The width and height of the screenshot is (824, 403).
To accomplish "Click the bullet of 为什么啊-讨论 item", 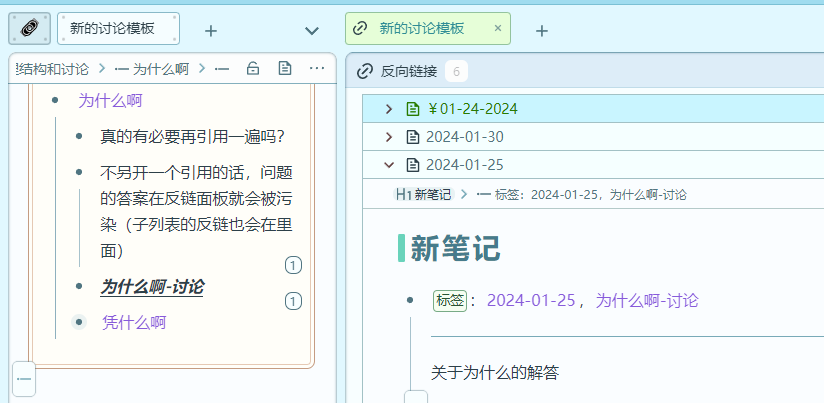I will [79, 286].
